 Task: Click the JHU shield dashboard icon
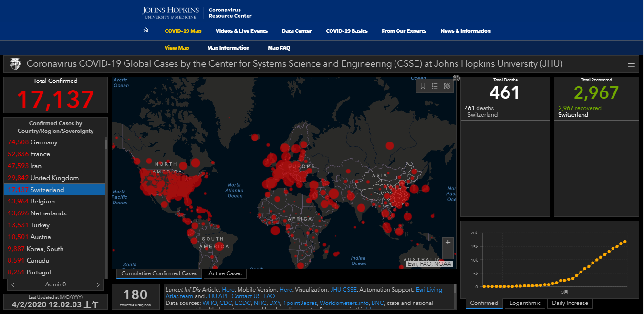16,64
